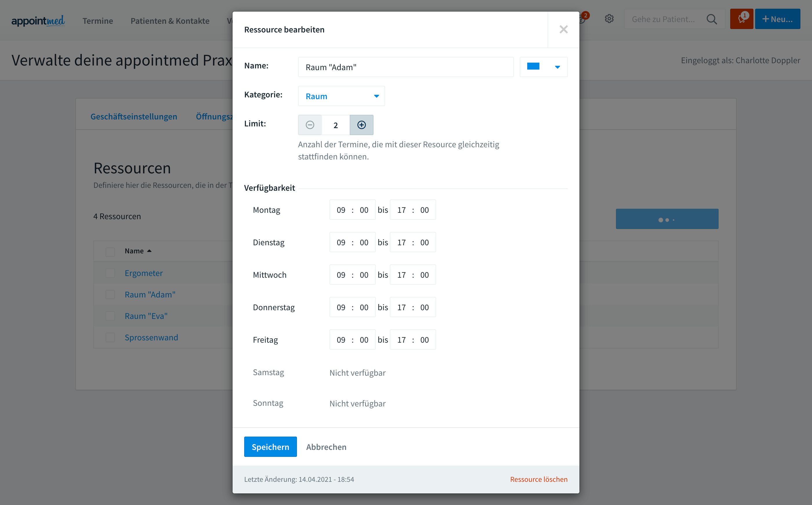This screenshot has height=505, width=812.
Task: Check the Raum "Adam" row checkbox
Action: point(110,294)
